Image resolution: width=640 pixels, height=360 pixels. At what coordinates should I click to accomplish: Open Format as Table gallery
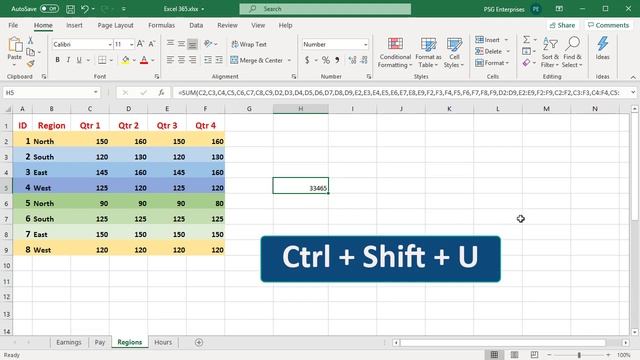point(428,53)
